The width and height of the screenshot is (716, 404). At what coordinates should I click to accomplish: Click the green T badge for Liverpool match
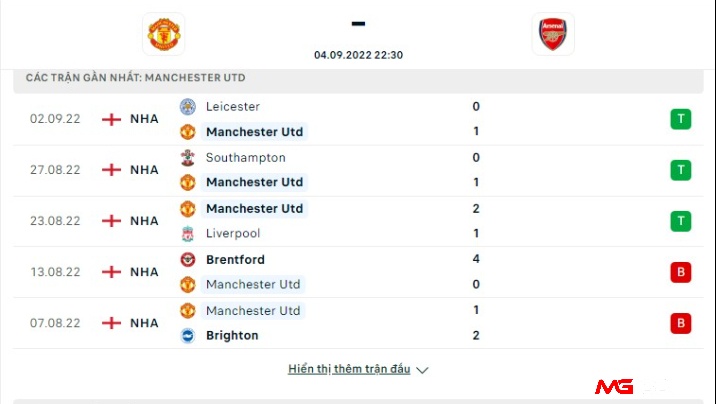tap(680, 221)
